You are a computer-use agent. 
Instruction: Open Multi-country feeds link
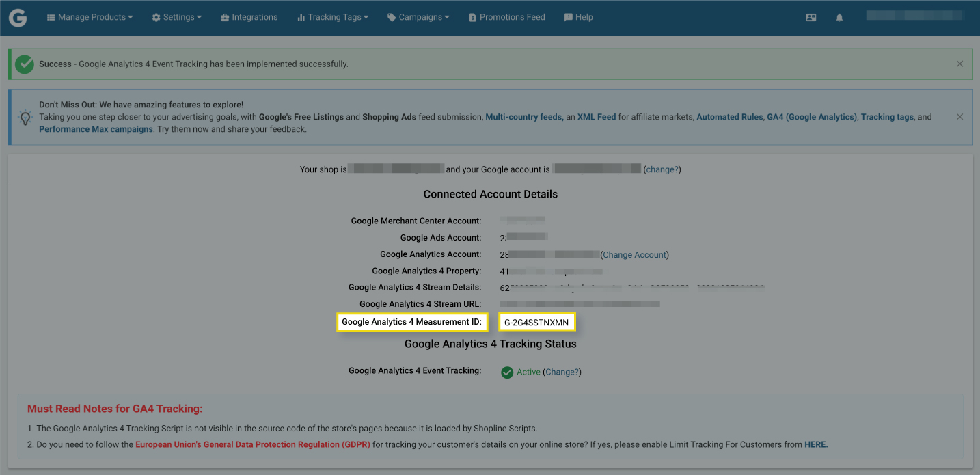pyautogui.click(x=523, y=117)
